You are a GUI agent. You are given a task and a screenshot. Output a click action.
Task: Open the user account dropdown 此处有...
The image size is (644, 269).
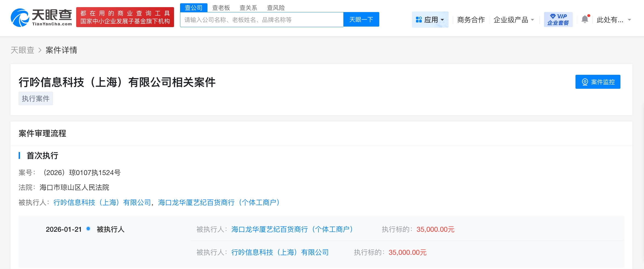[x=614, y=20]
